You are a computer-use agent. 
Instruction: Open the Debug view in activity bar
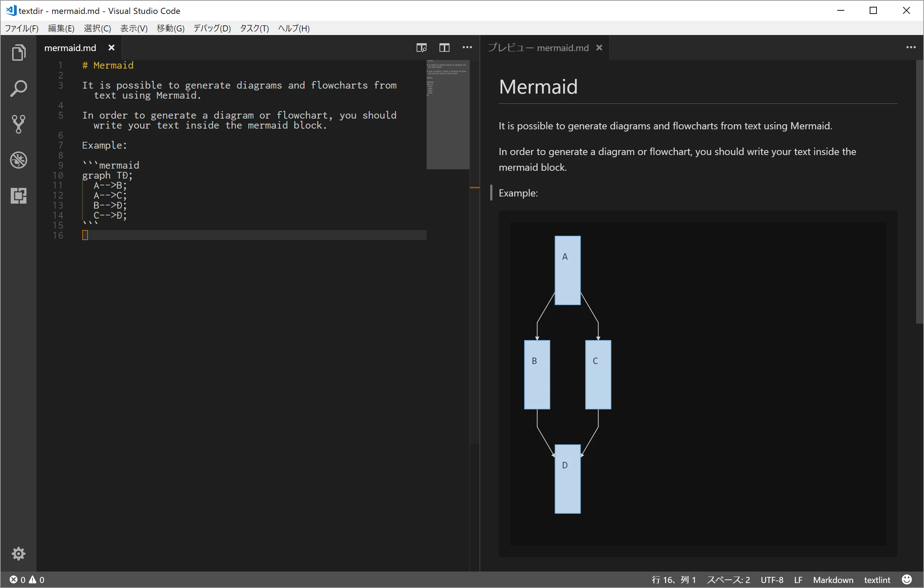tap(19, 160)
